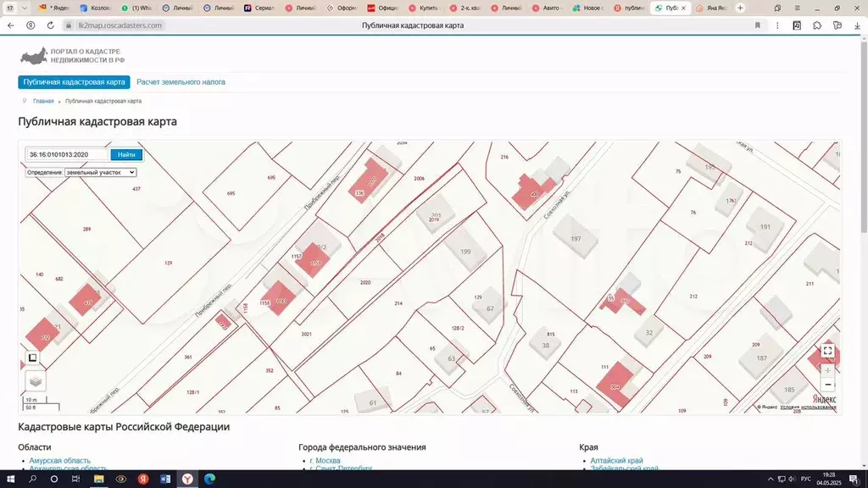
Task: Toggle fullscreen mode on the map
Action: pyautogui.click(x=827, y=351)
